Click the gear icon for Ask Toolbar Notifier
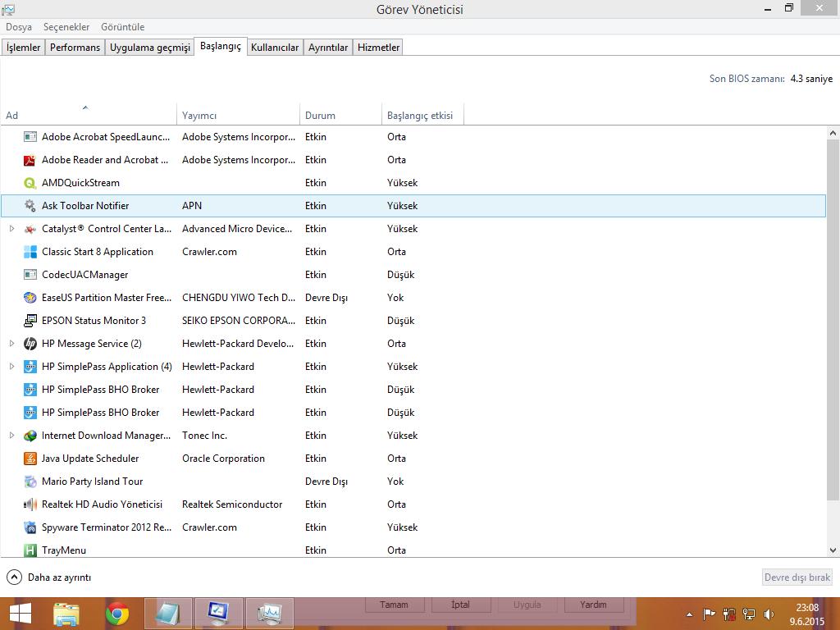Viewport: 840px width, 630px height. pos(30,206)
